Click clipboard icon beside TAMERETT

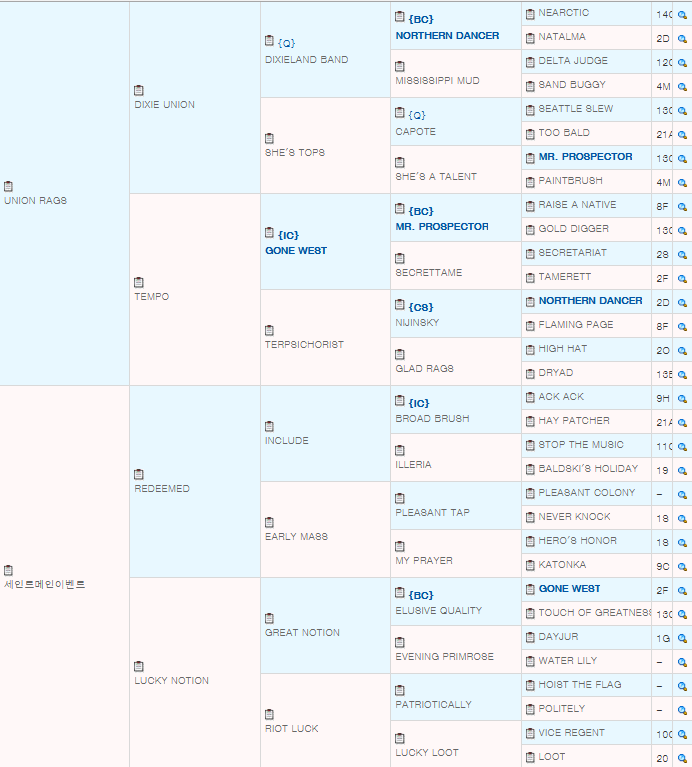pos(530,278)
